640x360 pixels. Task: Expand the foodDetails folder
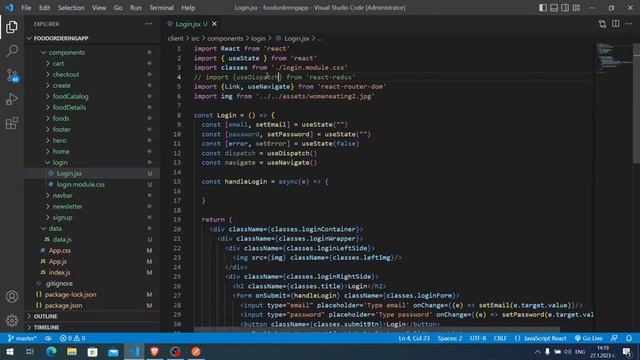(x=69, y=107)
